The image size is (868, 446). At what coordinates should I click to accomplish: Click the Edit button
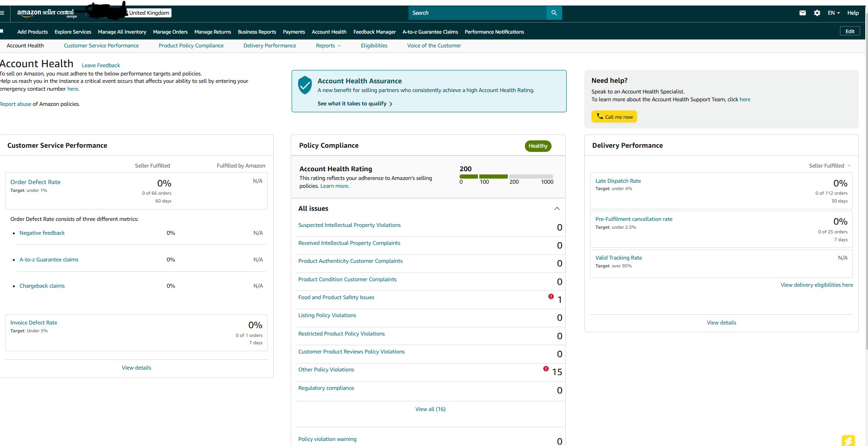pos(850,31)
